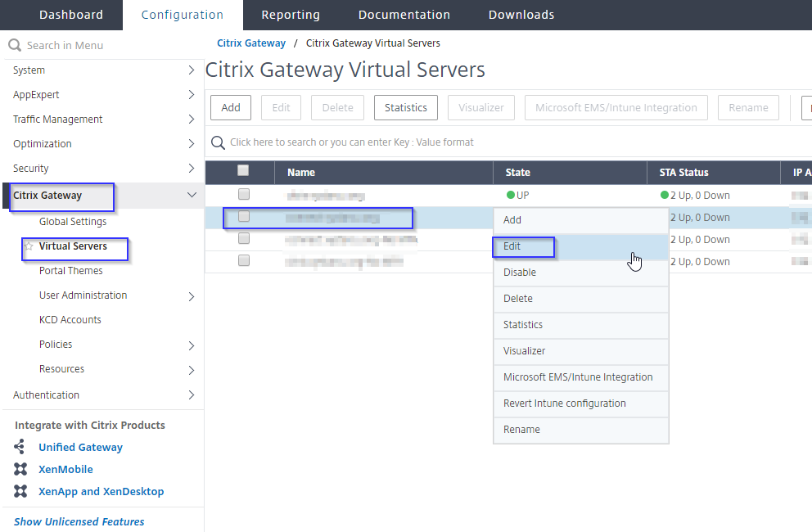Choose Statistics from the context menu

tap(581, 325)
